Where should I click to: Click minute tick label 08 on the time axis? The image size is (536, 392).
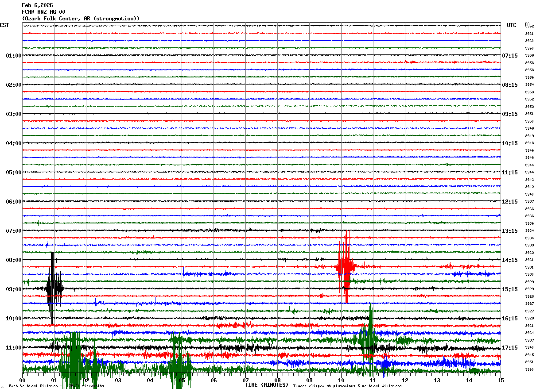(x=277, y=380)
